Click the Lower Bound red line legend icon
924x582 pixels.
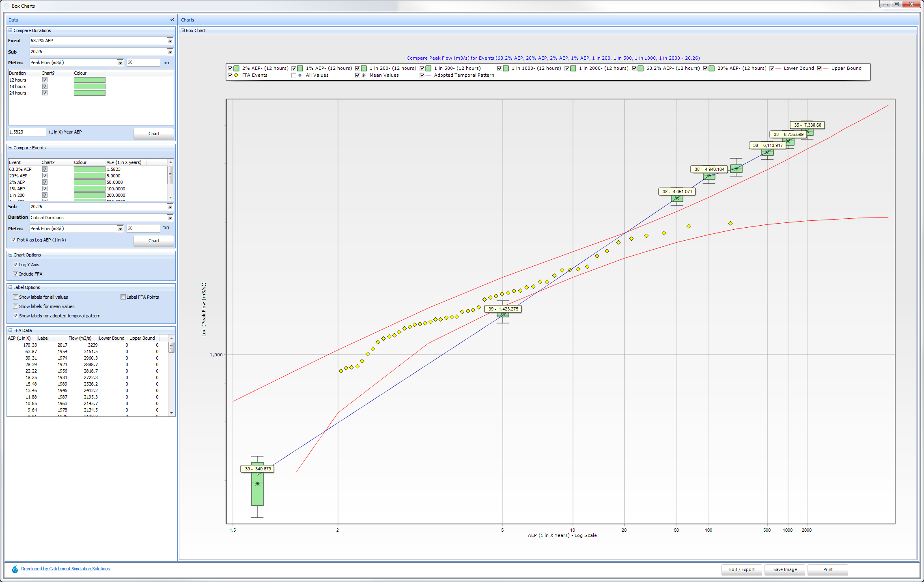pos(778,68)
